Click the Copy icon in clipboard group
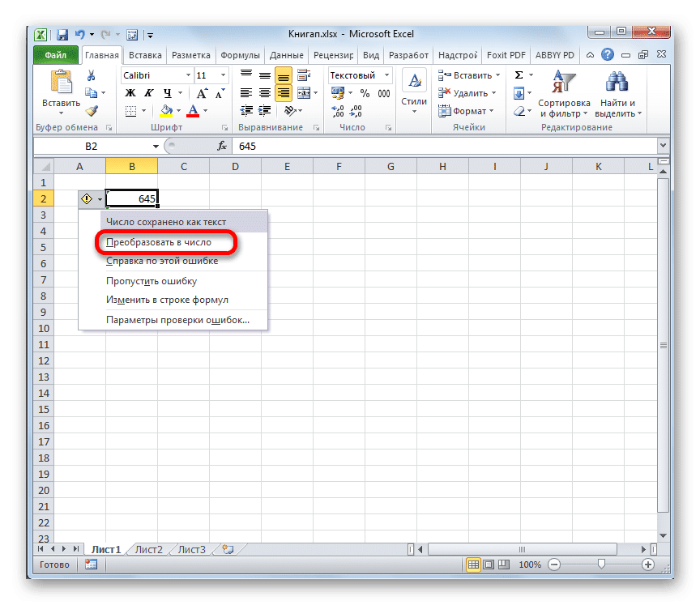This screenshot has width=700, height=605. pos(91,93)
